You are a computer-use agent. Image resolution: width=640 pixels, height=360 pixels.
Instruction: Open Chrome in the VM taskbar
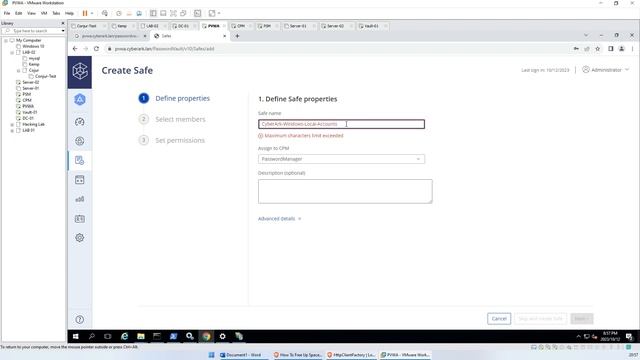point(206,336)
